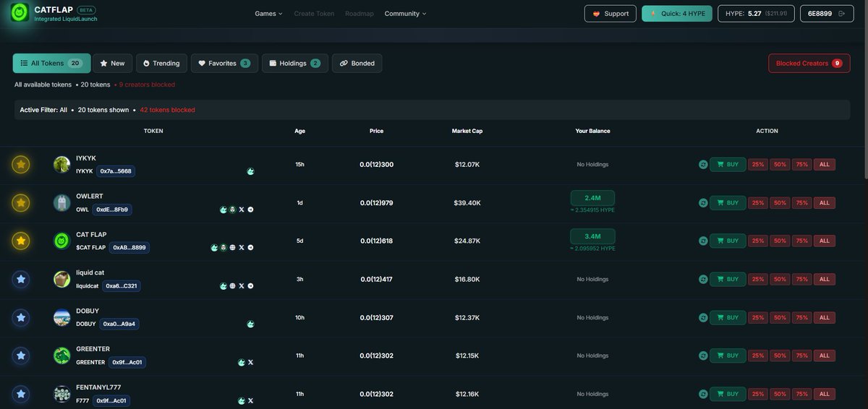Screen dimensions: 868x409
Task: Open OWLERT's Telegram link icon
Action: click(250, 210)
